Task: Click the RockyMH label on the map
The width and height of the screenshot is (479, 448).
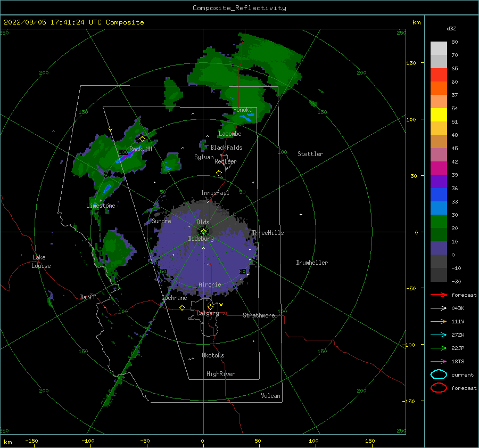Action: 141,149
